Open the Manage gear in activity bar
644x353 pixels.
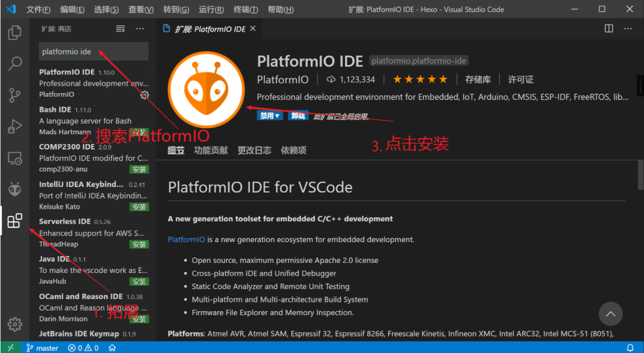pos(15,325)
